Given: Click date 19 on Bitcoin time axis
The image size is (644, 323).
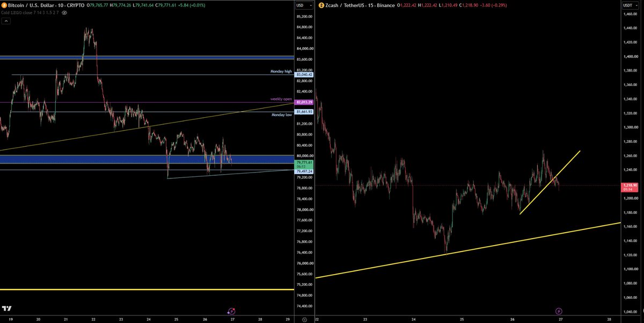Looking at the screenshot, I should coord(10,319).
